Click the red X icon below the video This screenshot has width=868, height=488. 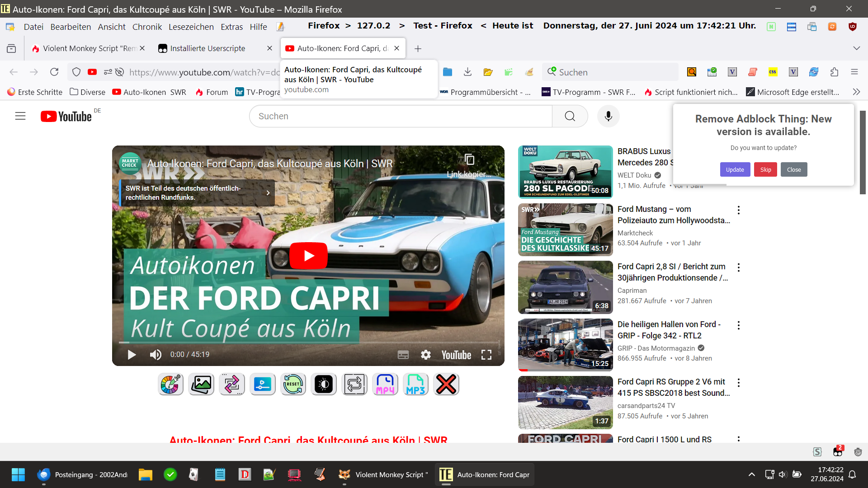(x=446, y=385)
